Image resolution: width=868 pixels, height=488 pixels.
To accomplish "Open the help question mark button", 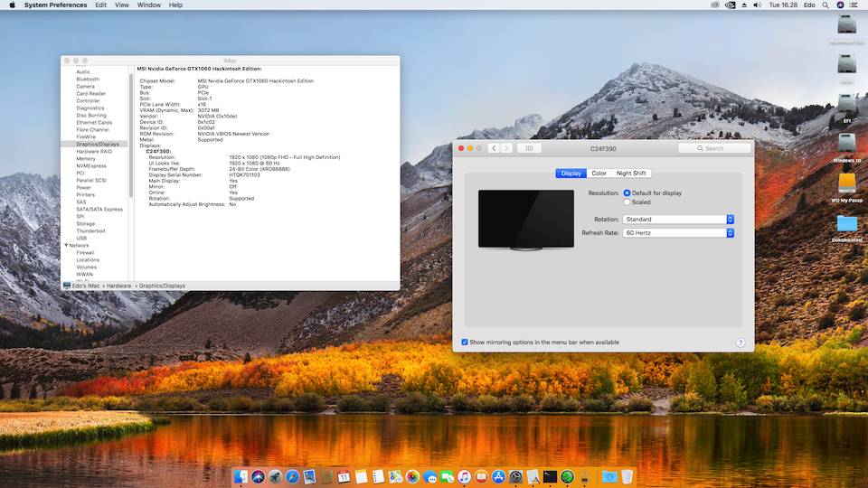I will tap(741, 343).
